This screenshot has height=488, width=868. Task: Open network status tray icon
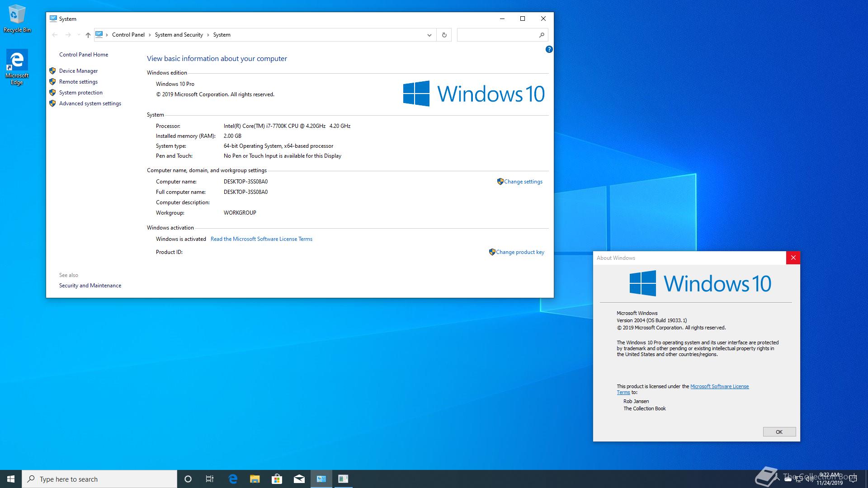click(x=799, y=479)
